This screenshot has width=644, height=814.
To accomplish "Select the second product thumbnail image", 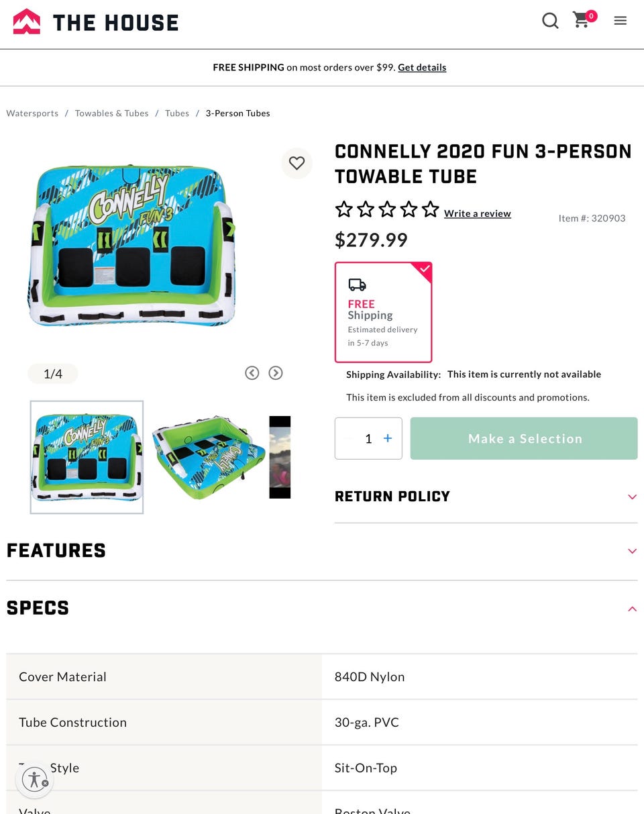I will [209, 456].
